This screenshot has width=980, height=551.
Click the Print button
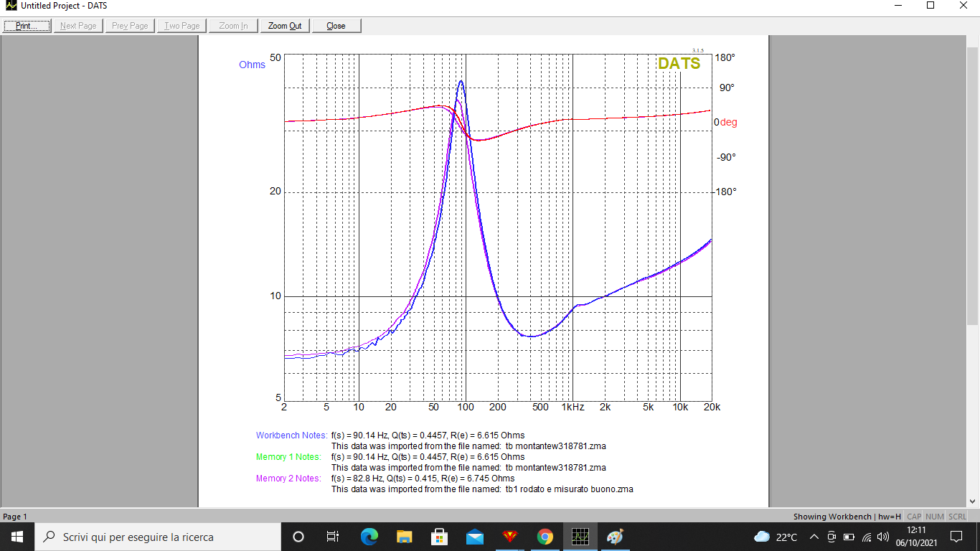(x=27, y=26)
